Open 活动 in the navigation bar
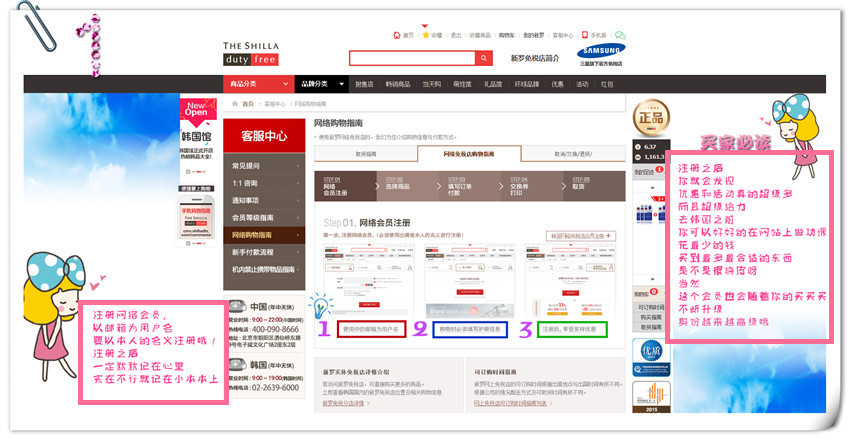 click(582, 85)
